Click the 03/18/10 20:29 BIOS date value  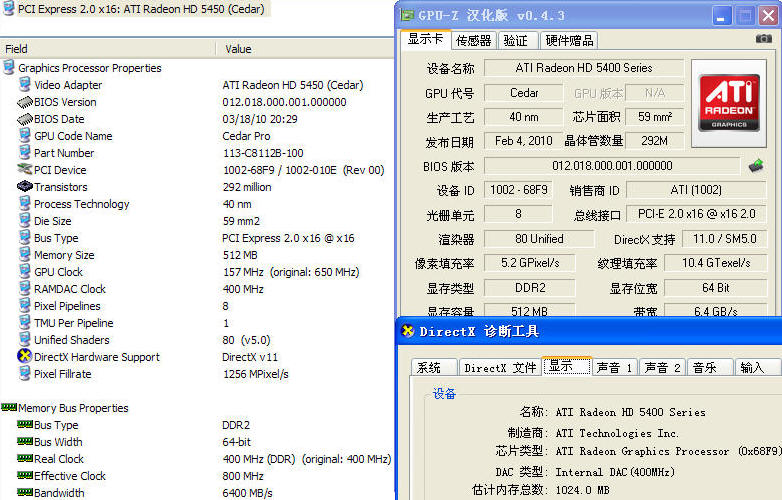[x=260, y=119]
